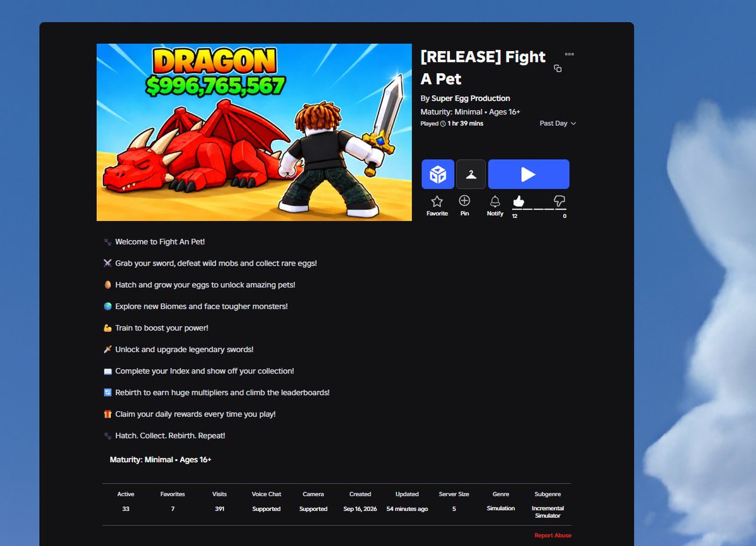This screenshot has width=756, height=546.
Task: Like the game with thumbs up
Action: [518, 201]
